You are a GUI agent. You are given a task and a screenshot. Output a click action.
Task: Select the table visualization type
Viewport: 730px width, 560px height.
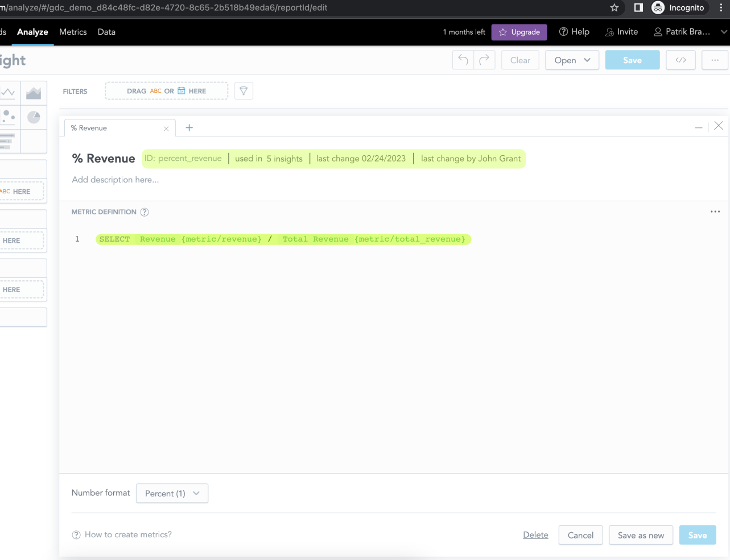(x=8, y=141)
